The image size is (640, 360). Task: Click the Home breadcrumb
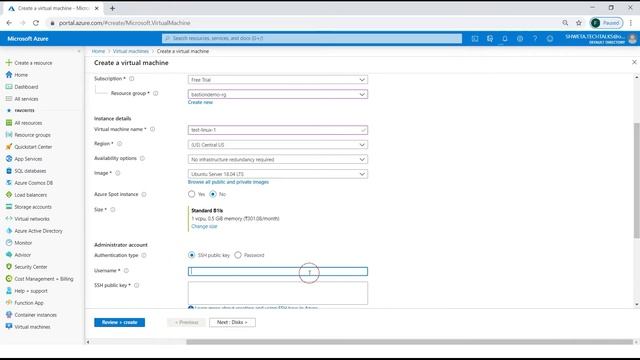(98, 51)
